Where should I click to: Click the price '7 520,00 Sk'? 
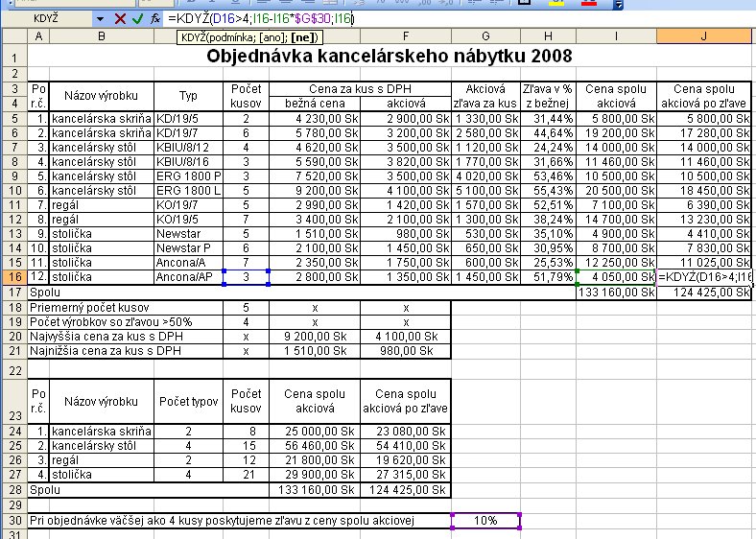pos(315,176)
